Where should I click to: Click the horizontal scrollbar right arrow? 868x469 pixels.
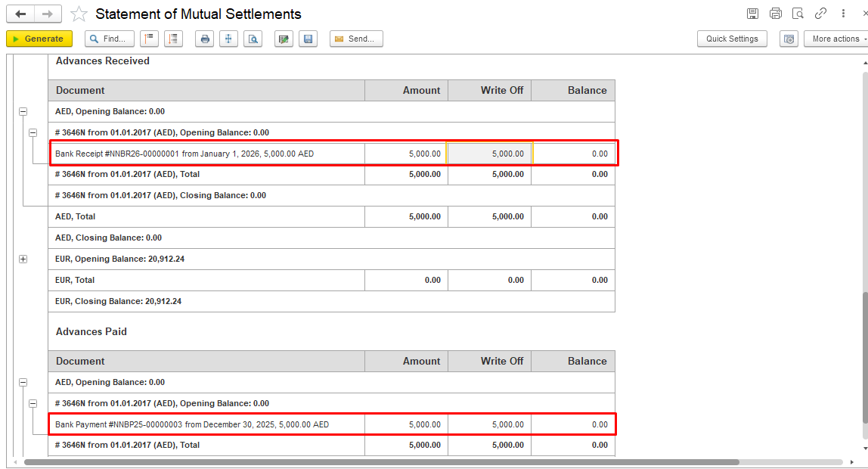click(852, 461)
